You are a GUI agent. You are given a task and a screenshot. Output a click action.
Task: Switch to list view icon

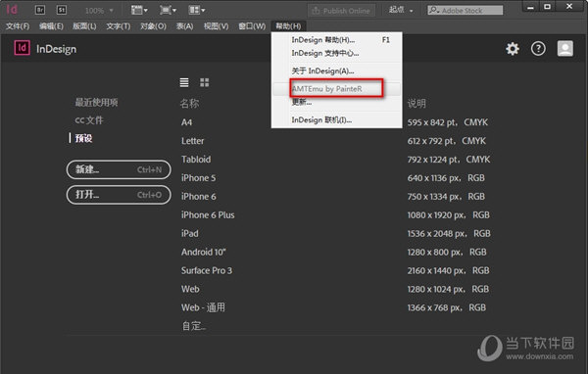point(184,82)
